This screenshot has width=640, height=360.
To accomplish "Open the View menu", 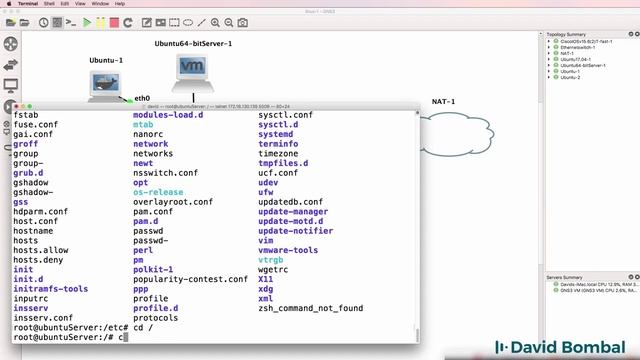I will 80,4.
